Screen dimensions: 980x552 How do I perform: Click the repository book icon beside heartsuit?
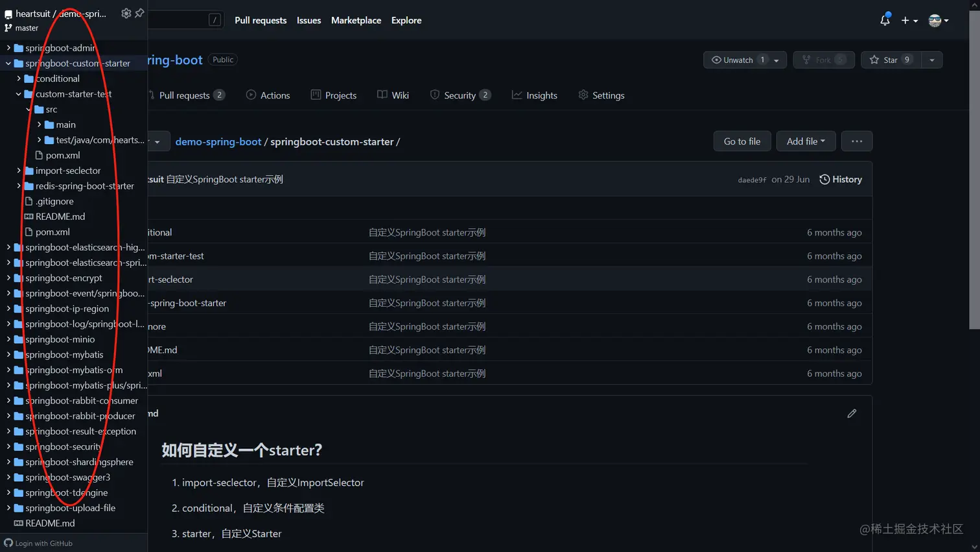click(7, 13)
